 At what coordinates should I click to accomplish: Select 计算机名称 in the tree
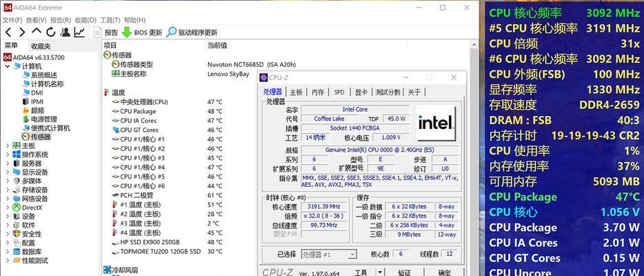pos(43,83)
